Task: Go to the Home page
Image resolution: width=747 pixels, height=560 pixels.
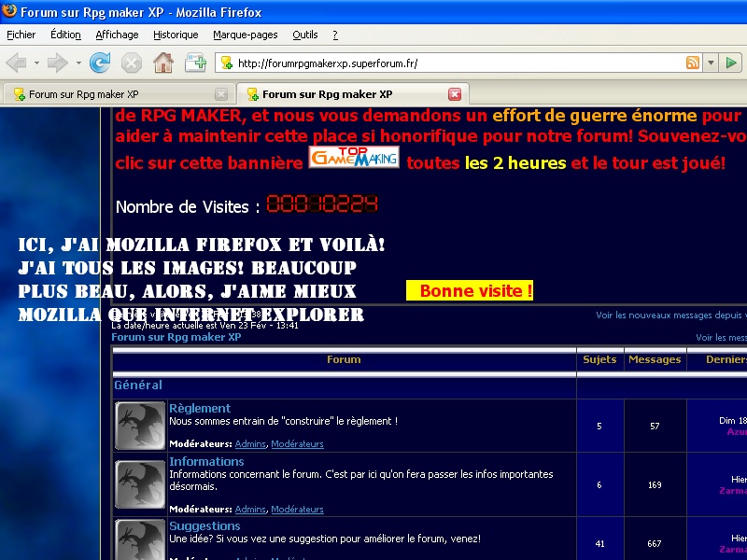Action: (x=163, y=63)
